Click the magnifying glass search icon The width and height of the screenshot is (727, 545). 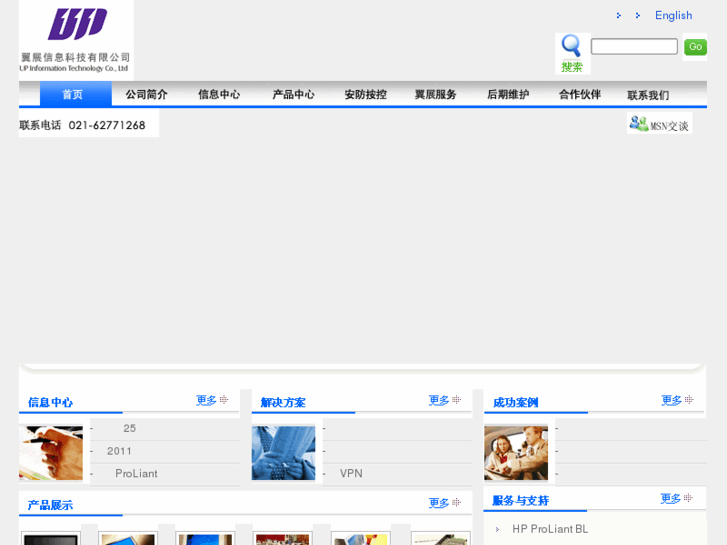(x=571, y=45)
